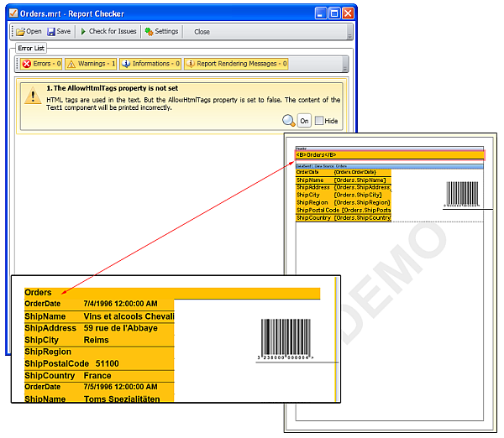Click '7/5/1996 12:00:00 AM' date in preview

coord(120,387)
